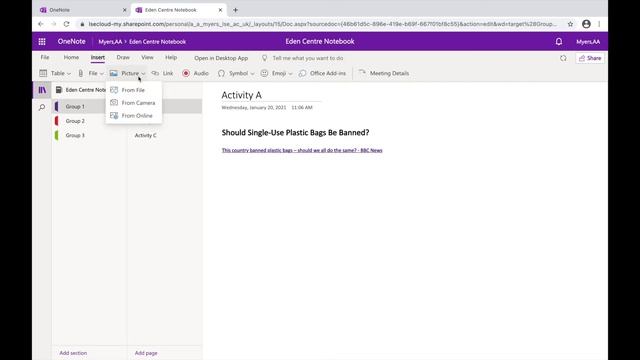Reload the browser page
This screenshot has width=640, height=360.
tap(67, 24)
